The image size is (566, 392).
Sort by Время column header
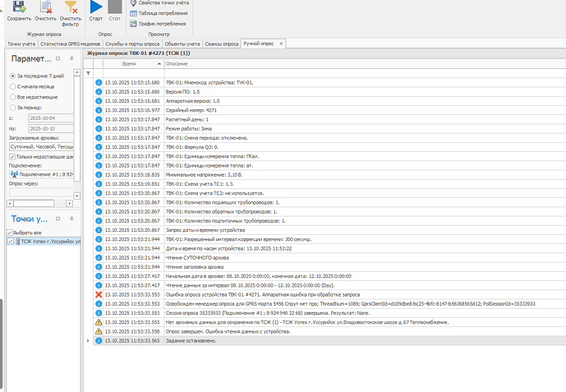[x=134, y=64]
